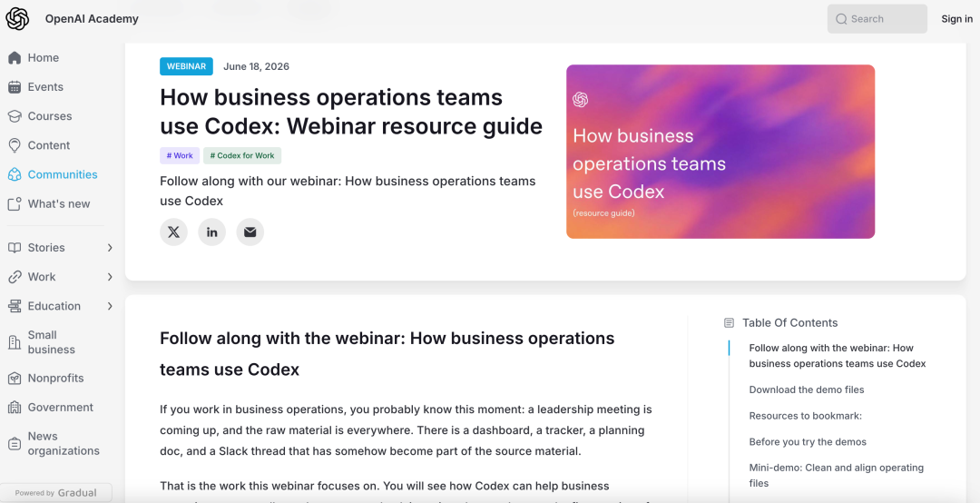Open What's new in the sidebar
Viewport: 980px width, 503px height.
click(x=61, y=204)
